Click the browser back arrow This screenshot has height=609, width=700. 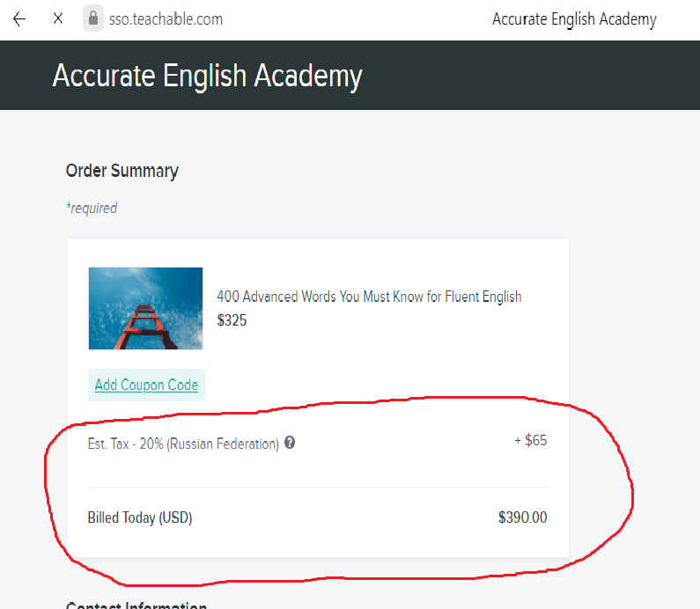tap(19, 18)
